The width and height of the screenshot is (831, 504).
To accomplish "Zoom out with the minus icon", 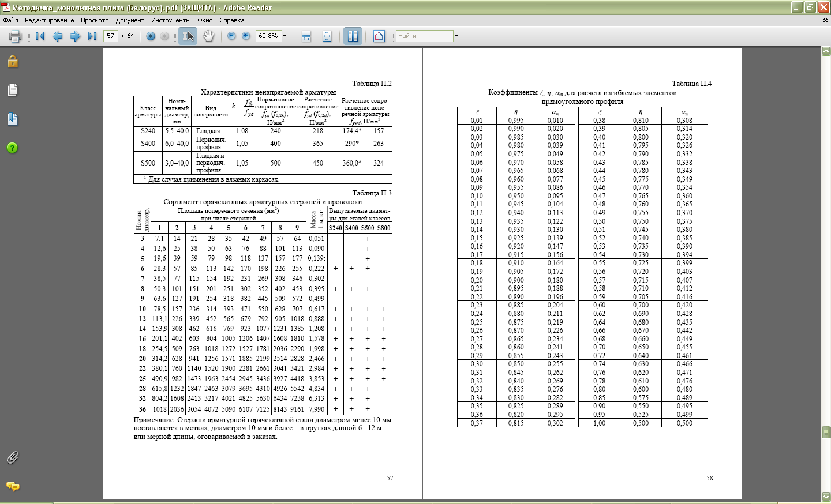I will click(231, 36).
